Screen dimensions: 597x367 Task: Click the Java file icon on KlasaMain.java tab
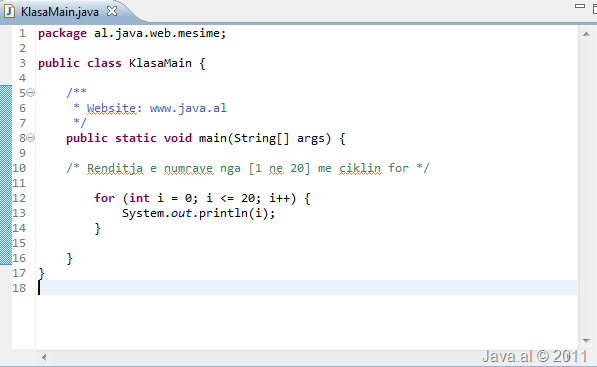pyautogui.click(x=9, y=11)
